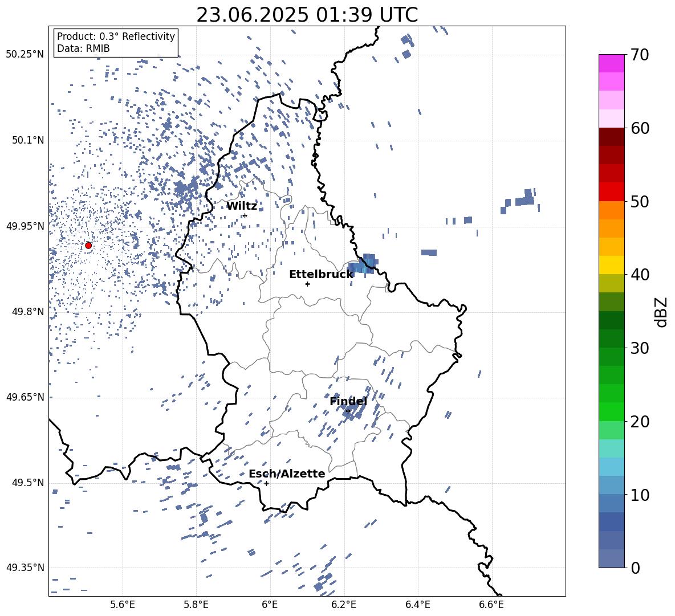675x616 pixels.
Task: Click the cross marker below the Wiltz label
Action: click(245, 215)
